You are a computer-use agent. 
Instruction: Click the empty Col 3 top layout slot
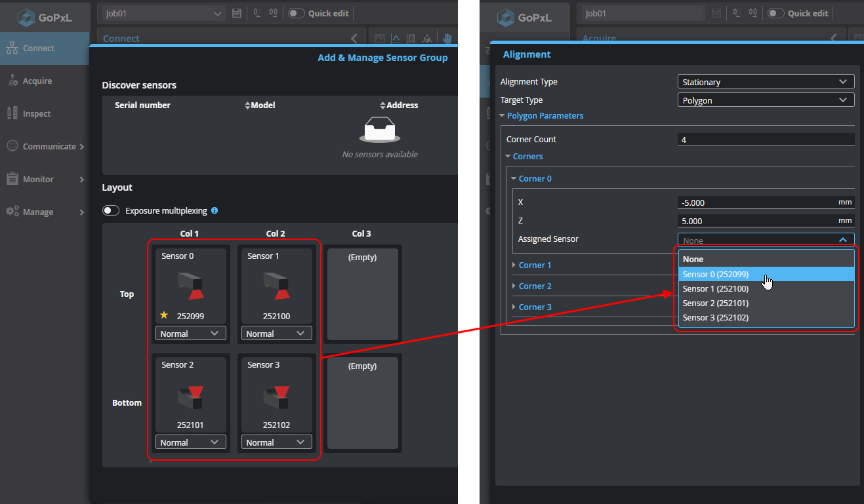click(362, 294)
